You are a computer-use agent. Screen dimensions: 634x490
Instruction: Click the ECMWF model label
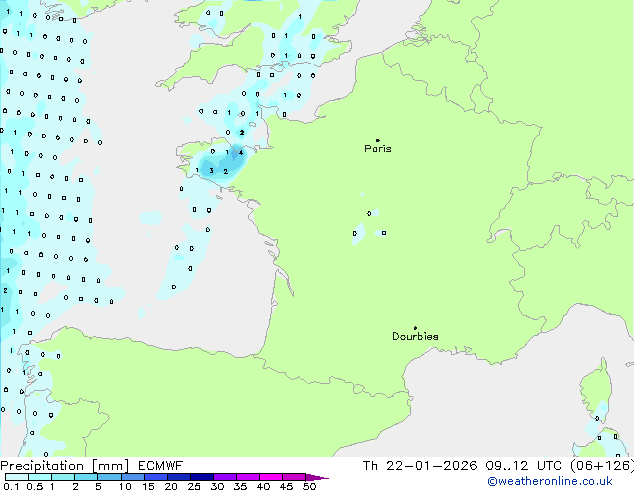pyautogui.click(x=161, y=466)
